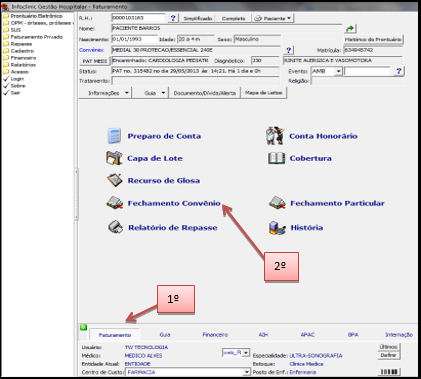Open Fechamento Convênio
The width and height of the screenshot is (421, 379).
pyautogui.click(x=174, y=203)
